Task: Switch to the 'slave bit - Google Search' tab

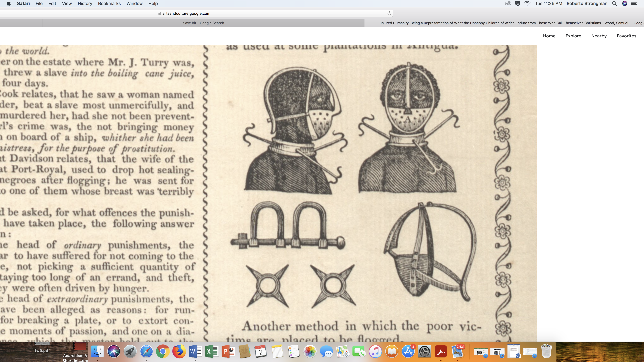Action: coord(203,23)
